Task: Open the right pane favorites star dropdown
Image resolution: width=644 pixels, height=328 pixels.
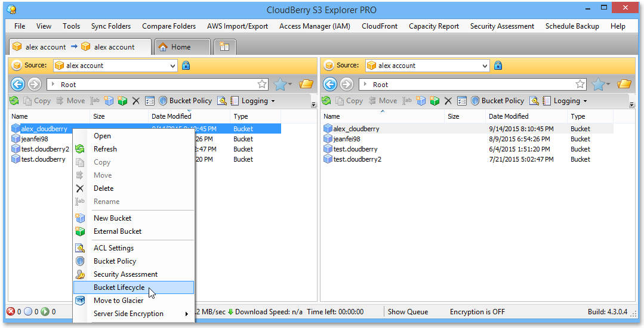Action: [608, 85]
